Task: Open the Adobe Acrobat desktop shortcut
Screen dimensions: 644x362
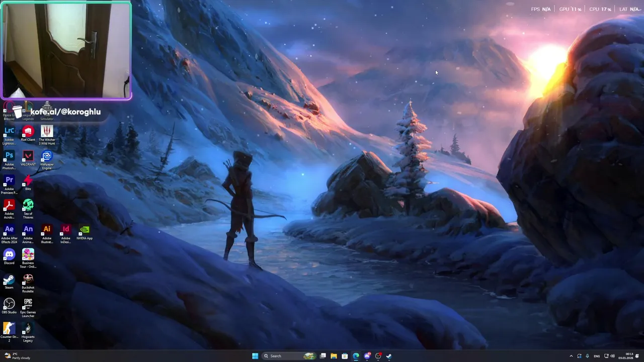Action: pos(9,209)
